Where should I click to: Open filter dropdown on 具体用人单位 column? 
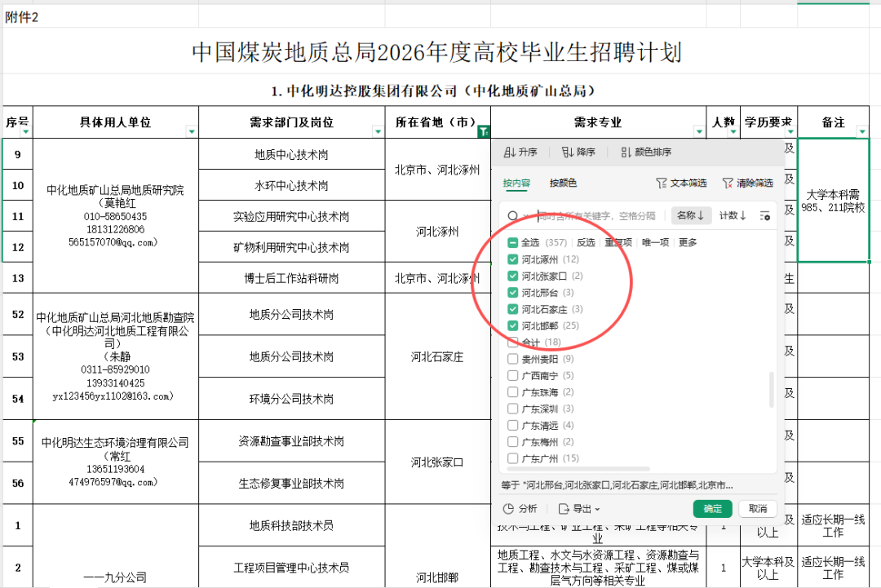tap(191, 131)
